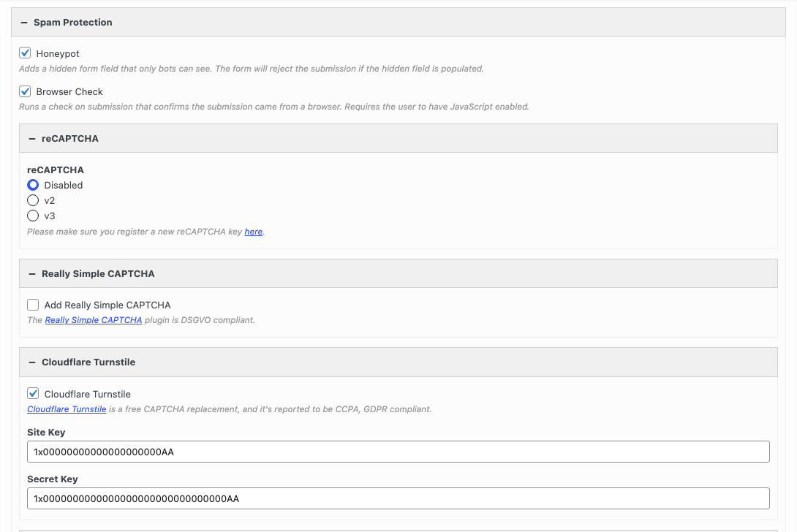This screenshot has width=797, height=532.
Task: Click into the Site Key field
Action: (x=398, y=452)
